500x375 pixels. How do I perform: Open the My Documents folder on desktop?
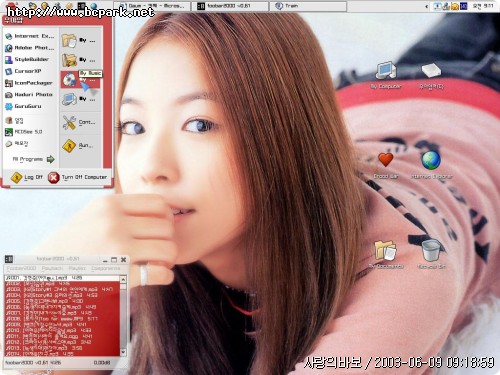[x=386, y=254]
